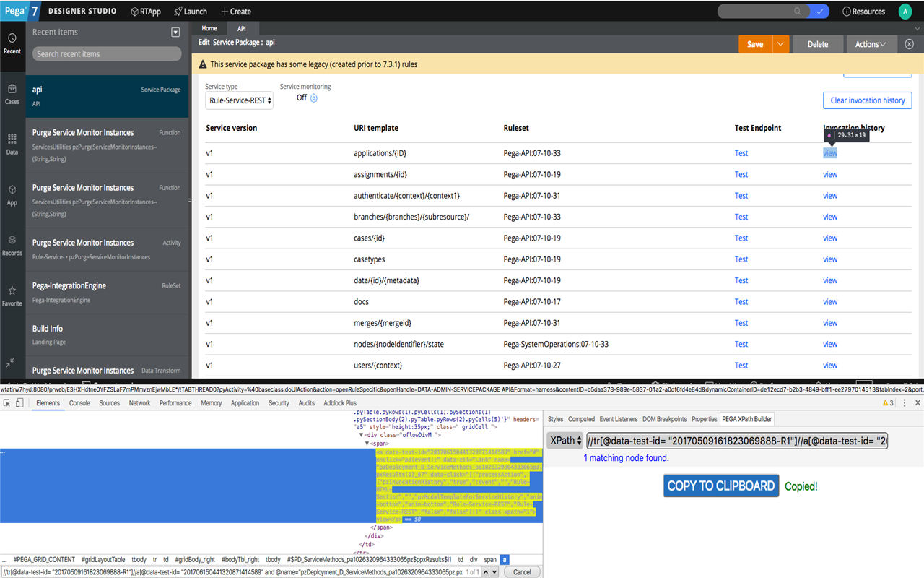This screenshot has height=578, width=924.
Task: Click the blue checkmark button beside search
Action: click(819, 12)
